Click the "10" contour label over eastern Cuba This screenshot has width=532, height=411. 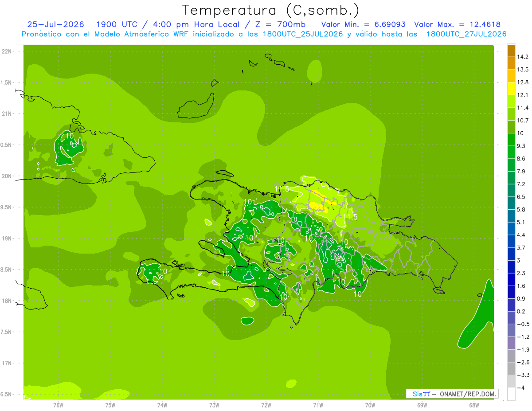[x=70, y=135]
